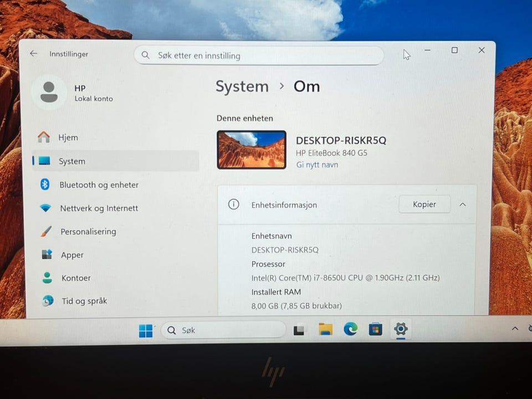
Task: Launch File Explorer from taskbar
Action: click(325, 329)
